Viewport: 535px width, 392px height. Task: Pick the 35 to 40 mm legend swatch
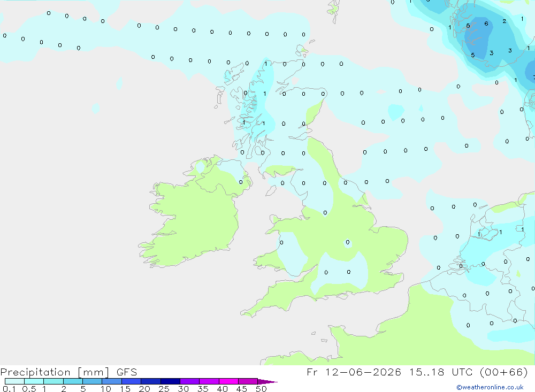pyautogui.click(x=209, y=381)
